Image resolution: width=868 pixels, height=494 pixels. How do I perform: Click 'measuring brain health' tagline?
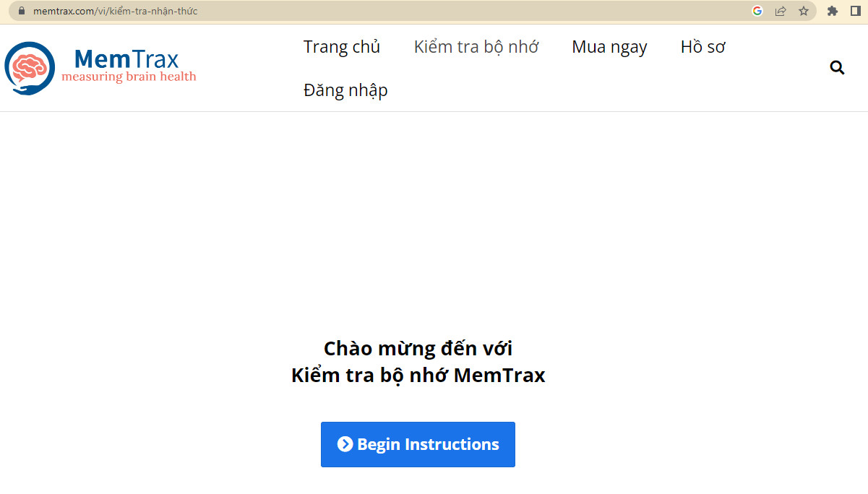tap(129, 77)
